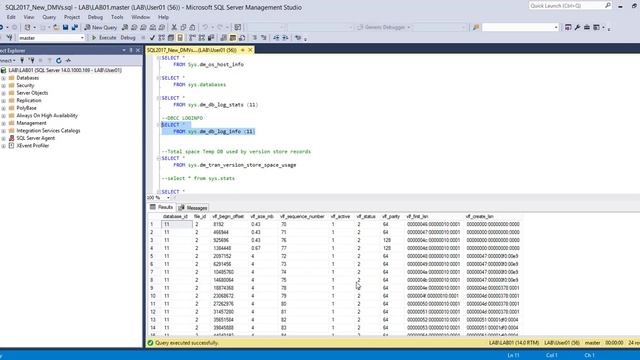Click the Database Engine Query icon
Image resolution: width=640 pixels, height=360 pixels.
125,27
